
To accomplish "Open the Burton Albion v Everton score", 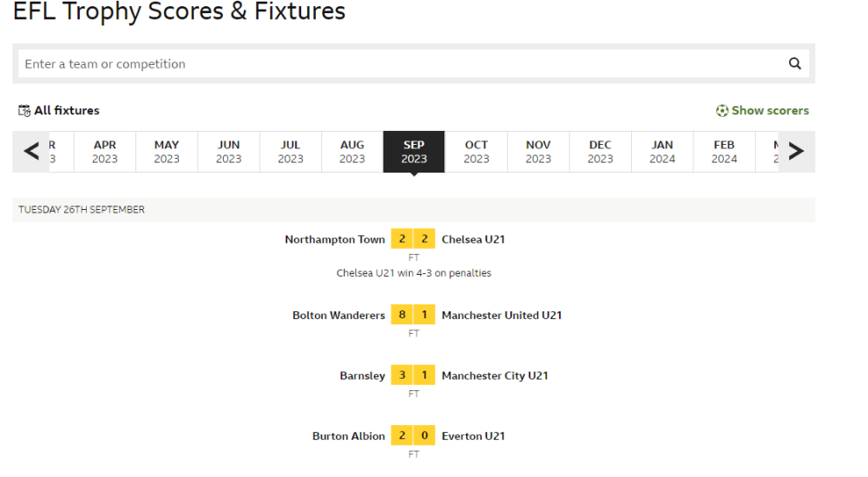I will (x=413, y=435).
